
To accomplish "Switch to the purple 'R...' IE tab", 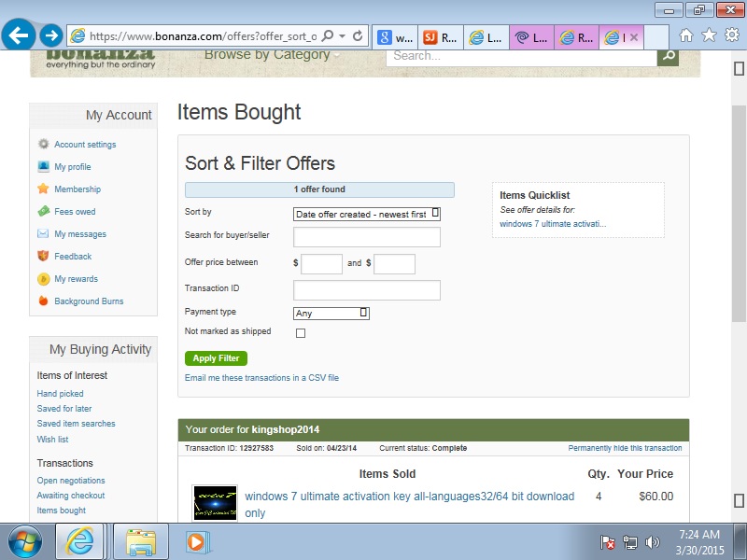I will (x=577, y=37).
